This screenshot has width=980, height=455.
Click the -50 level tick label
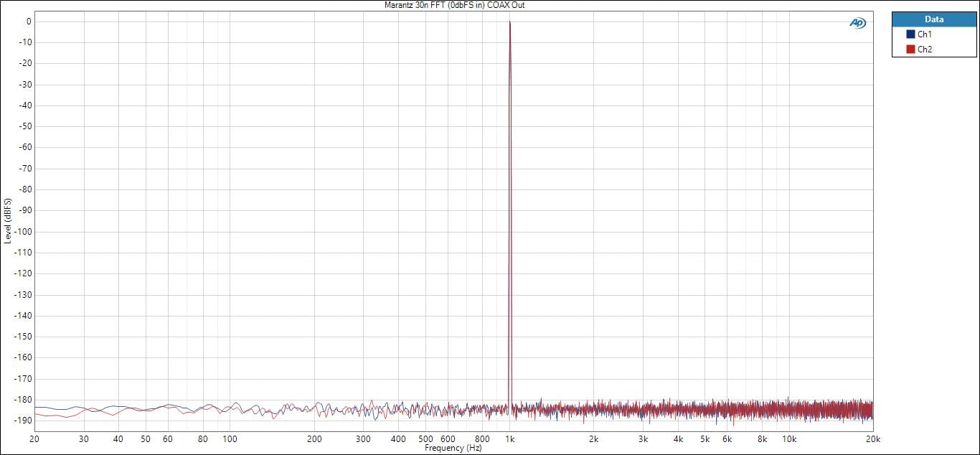pos(24,126)
